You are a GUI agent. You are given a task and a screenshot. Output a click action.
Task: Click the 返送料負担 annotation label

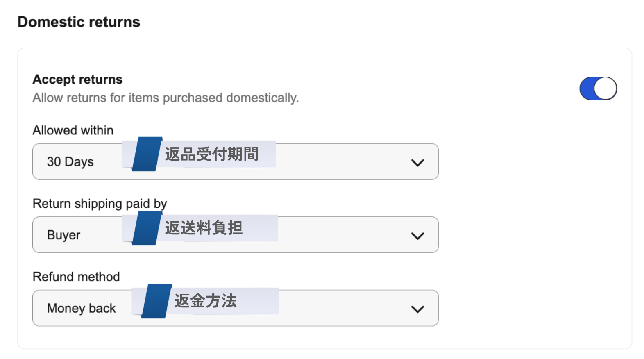click(204, 228)
